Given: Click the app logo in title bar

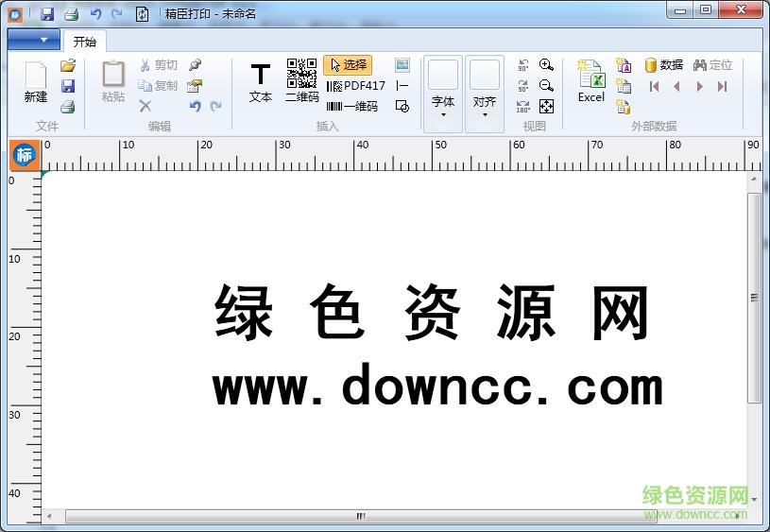Looking at the screenshot, I should tap(15, 14).
